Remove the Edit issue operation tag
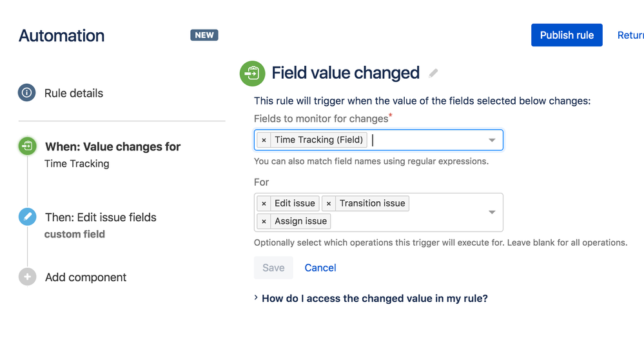 pyautogui.click(x=264, y=204)
